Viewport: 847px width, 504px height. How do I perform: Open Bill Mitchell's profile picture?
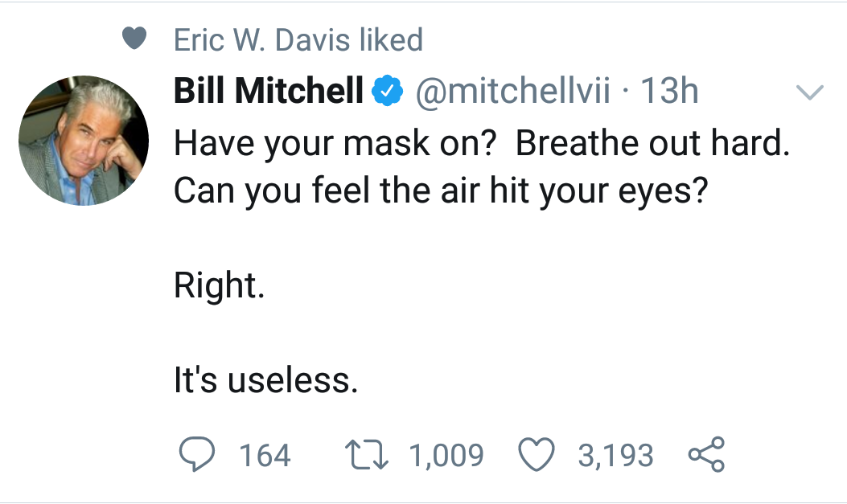83,141
